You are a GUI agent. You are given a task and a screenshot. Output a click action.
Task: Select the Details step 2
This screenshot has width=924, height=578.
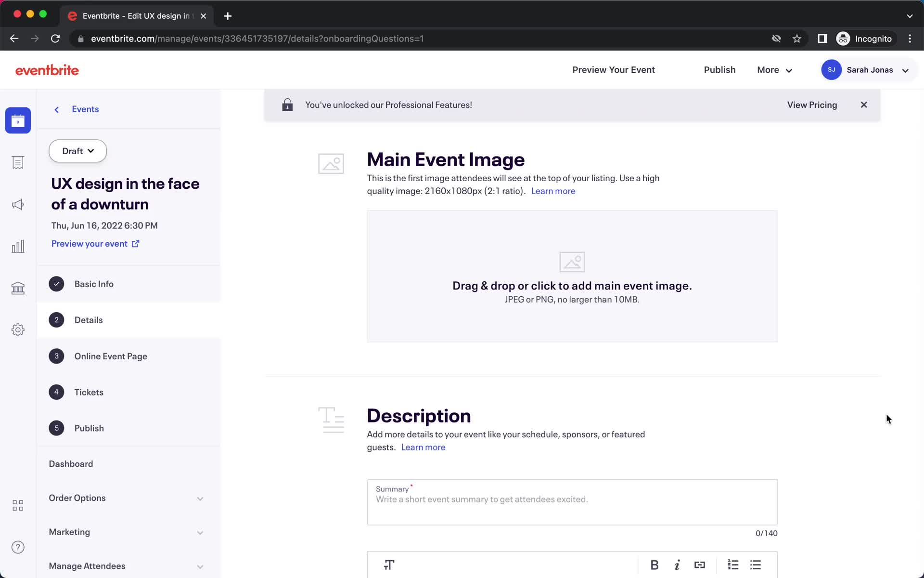tap(89, 320)
